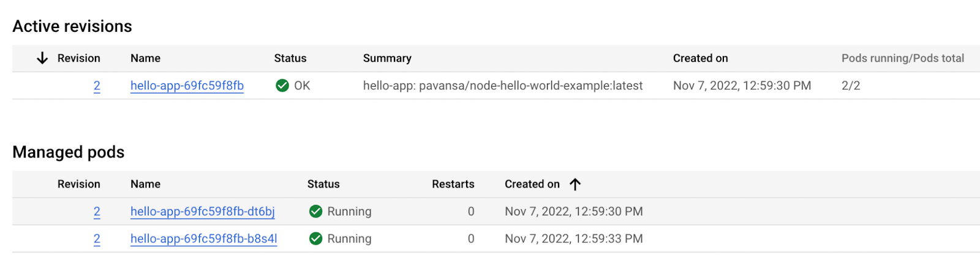This screenshot has width=980, height=263.
Task: Click the Pods running/Pods total header
Action: click(x=902, y=58)
